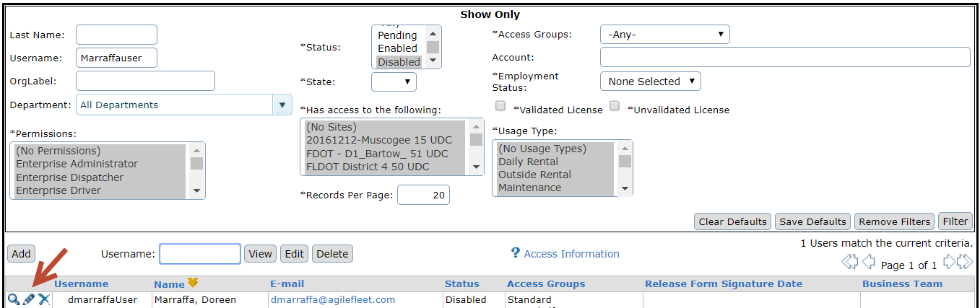This screenshot has height=308, width=980.
Task: Delete dmarraffaUser using the X icon
Action: (x=44, y=299)
